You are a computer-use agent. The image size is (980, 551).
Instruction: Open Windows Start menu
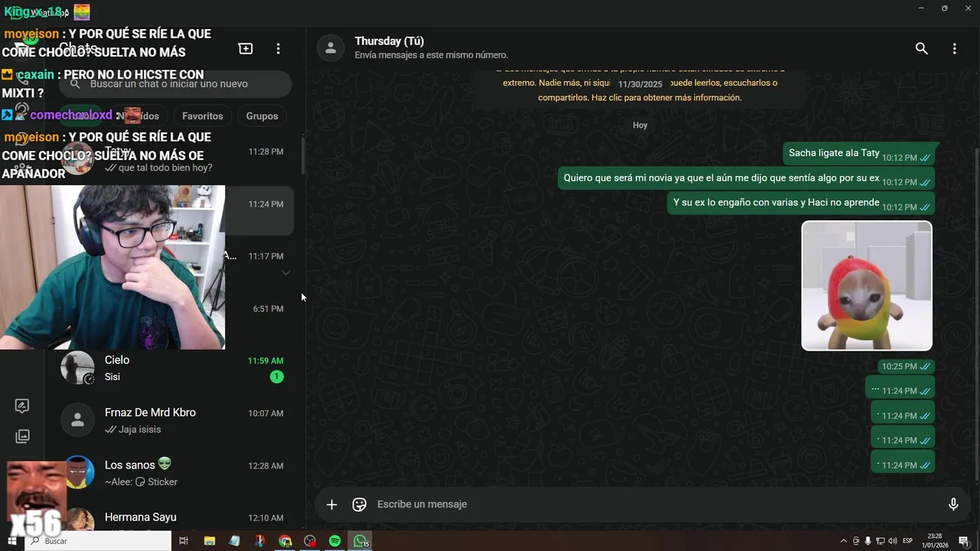(12, 541)
